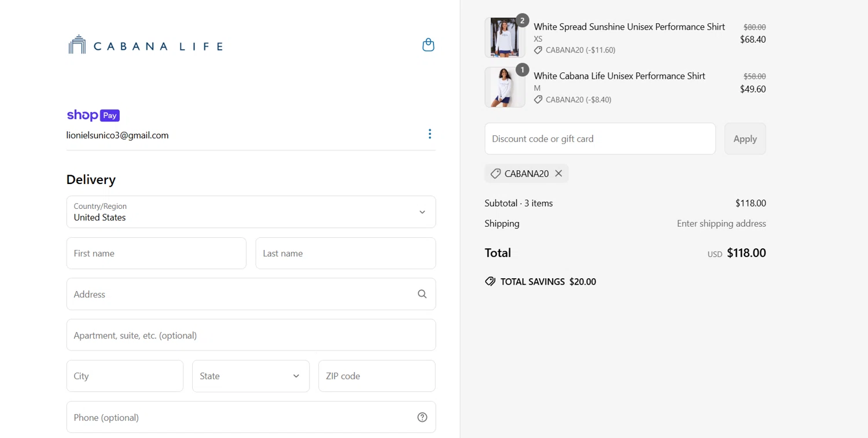Click CABANA20 (-$11.60) discount text
The height and width of the screenshot is (438, 868).
click(x=580, y=50)
